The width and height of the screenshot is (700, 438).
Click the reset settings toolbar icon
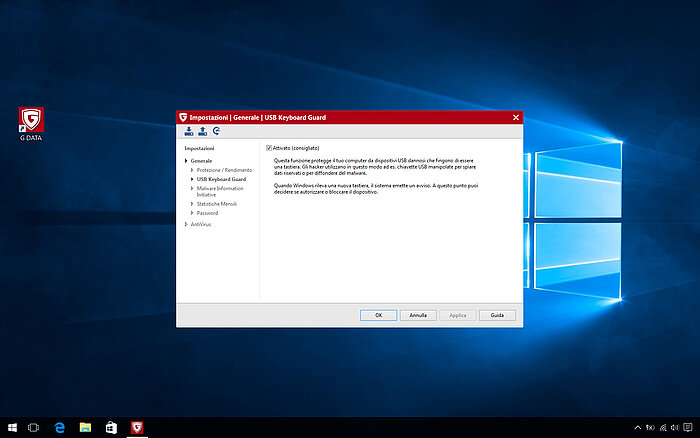click(x=216, y=131)
